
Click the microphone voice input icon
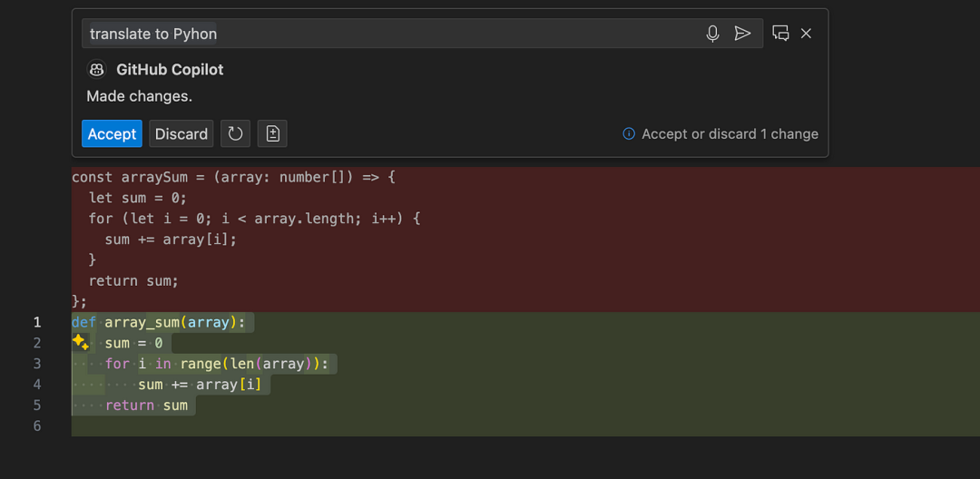712,34
